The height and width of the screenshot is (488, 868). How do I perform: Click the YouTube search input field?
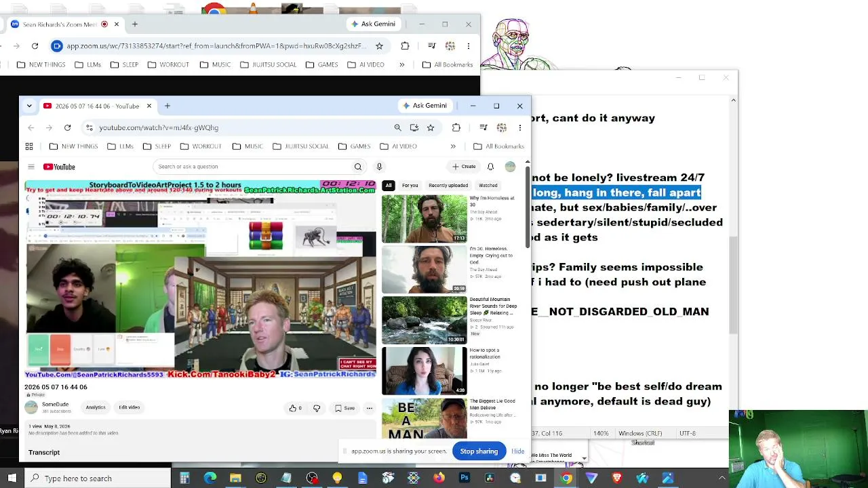[x=252, y=167]
